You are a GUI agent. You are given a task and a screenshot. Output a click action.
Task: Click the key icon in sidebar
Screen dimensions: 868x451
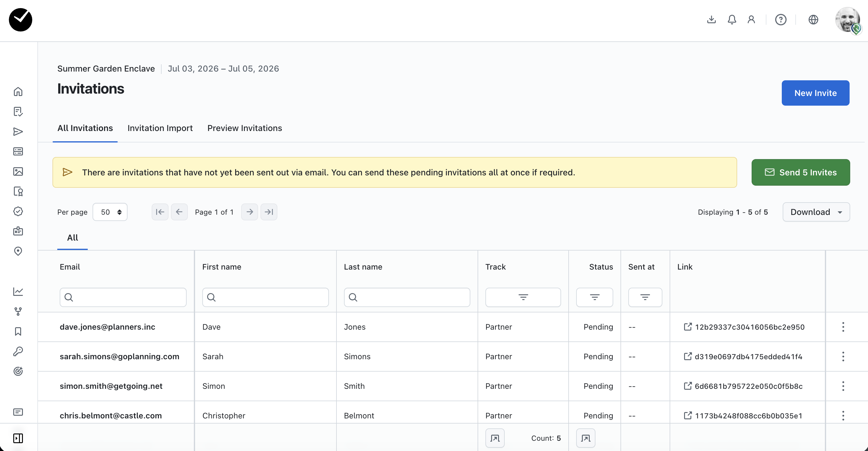pos(18,351)
